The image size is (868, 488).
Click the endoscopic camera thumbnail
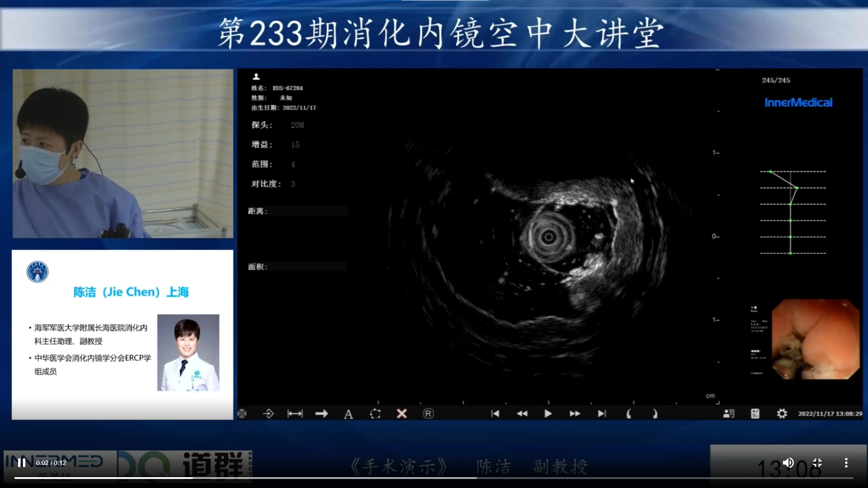(816, 339)
